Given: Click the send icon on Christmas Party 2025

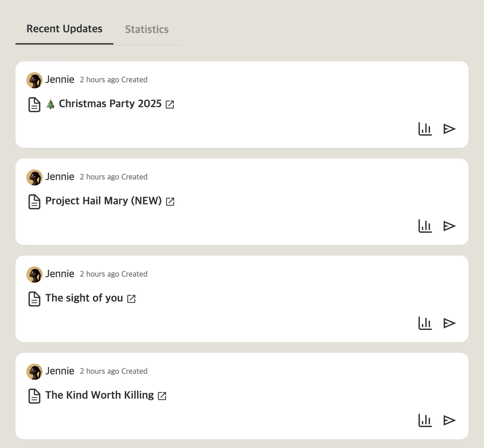Looking at the screenshot, I should tap(449, 129).
